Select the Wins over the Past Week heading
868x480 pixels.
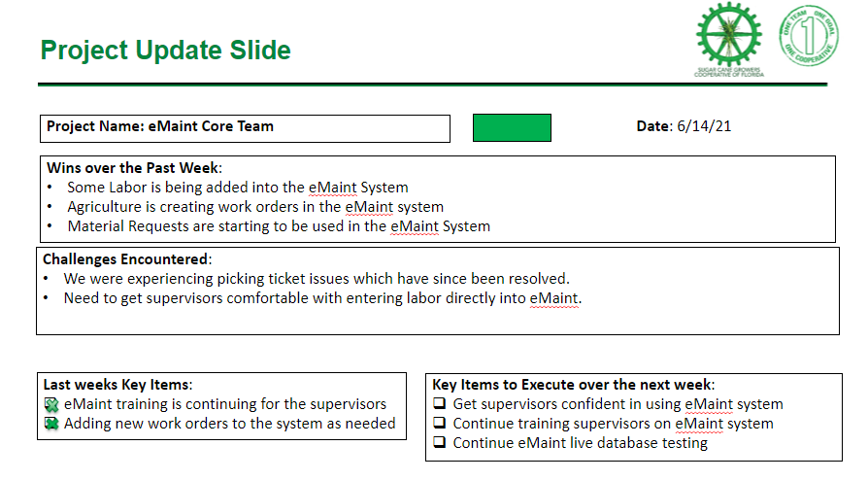point(135,168)
